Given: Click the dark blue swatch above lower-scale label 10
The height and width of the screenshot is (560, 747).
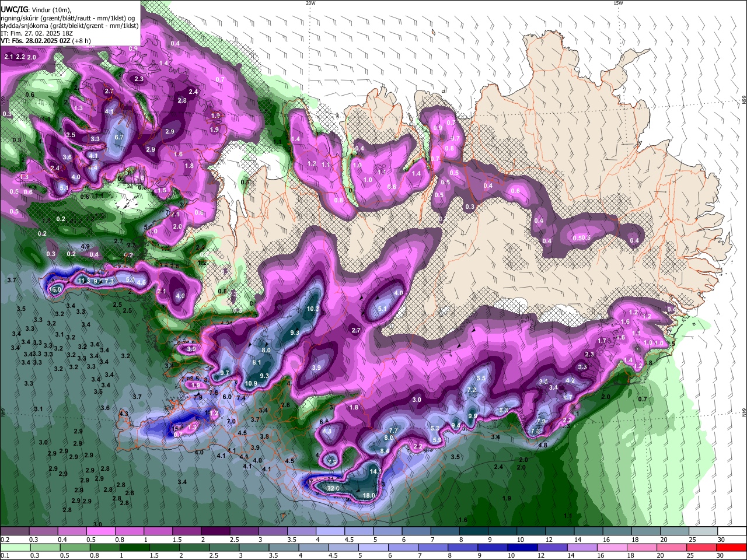Looking at the screenshot, I should (x=521, y=548).
